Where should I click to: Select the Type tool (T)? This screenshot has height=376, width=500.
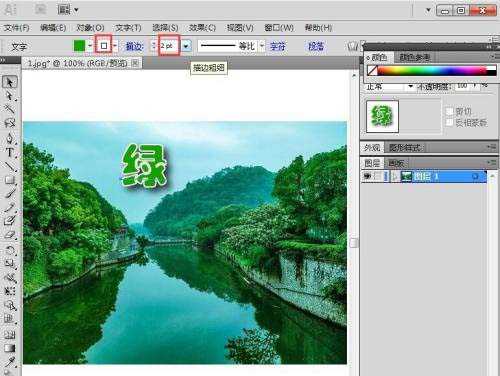coord(10,153)
